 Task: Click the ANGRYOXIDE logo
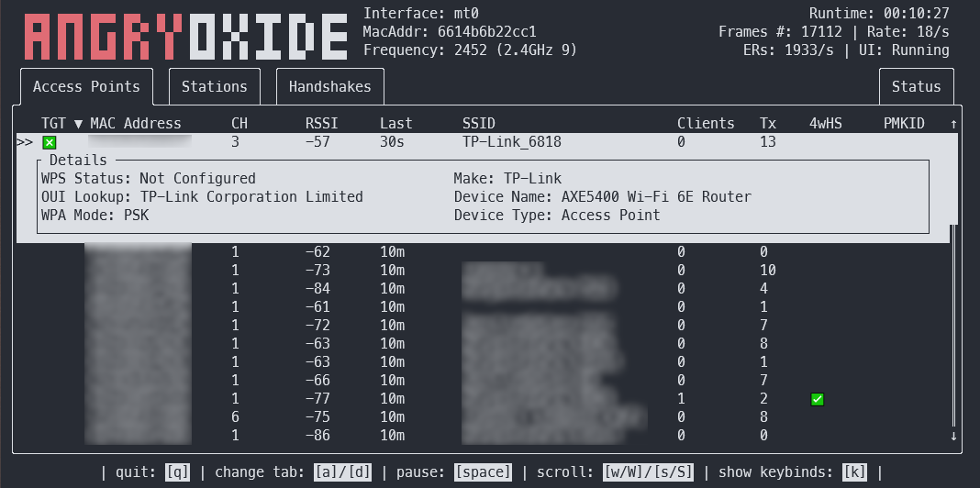185,37
